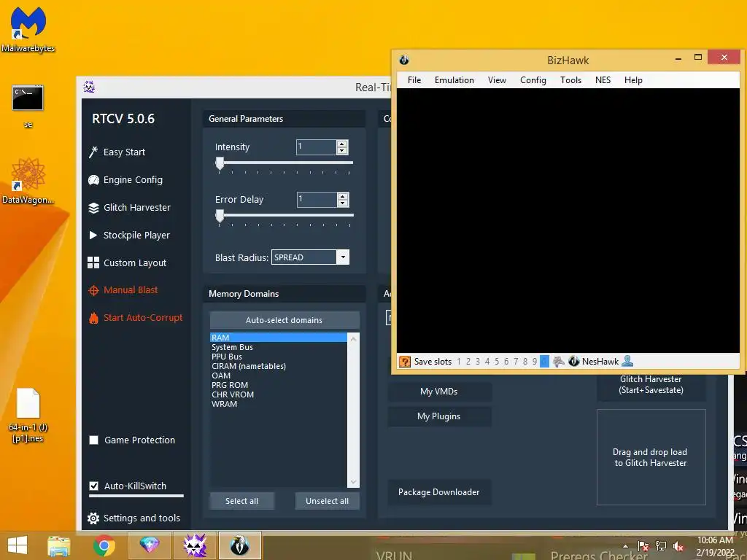This screenshot has width=747, height=560.
Task: Click blue user icon in BizHawk status bar
Action: 627,362
